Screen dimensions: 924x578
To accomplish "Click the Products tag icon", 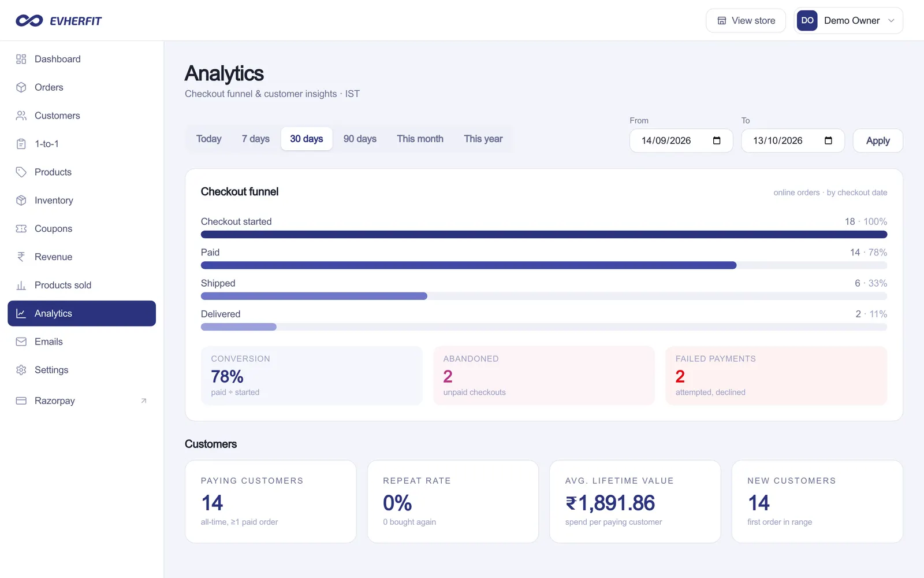I will click(21, 172).
